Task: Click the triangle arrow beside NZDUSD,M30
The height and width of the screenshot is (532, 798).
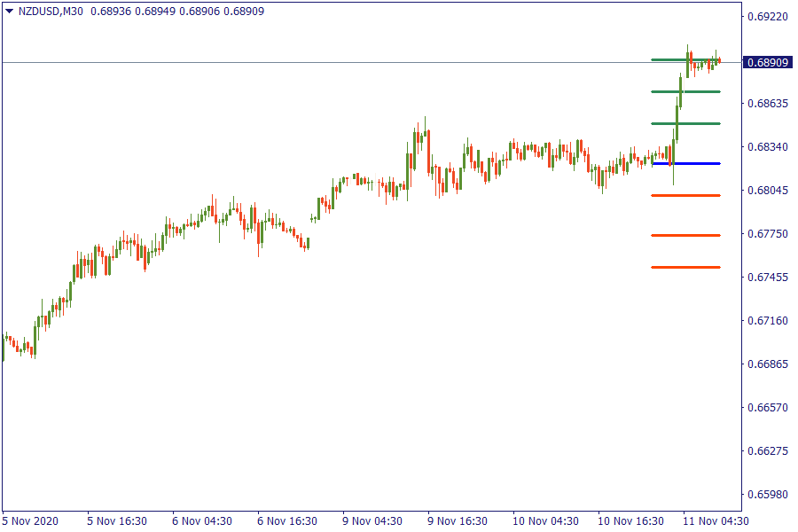Action: [x=9, y=12]
